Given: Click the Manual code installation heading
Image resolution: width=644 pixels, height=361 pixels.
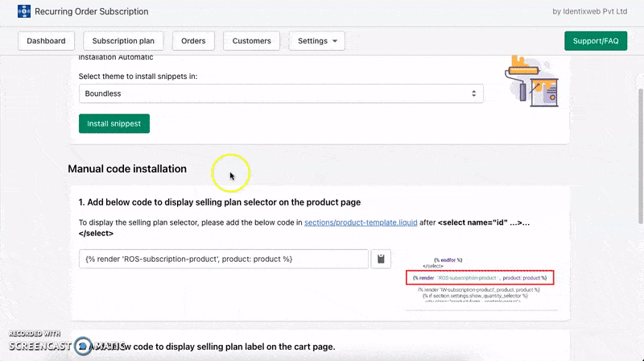Looking at the screenshot, I should [127, 168].
